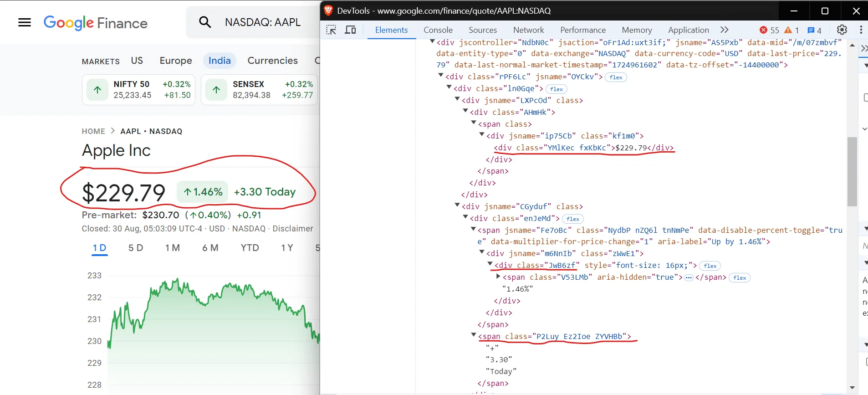
Task: Click the blue issues message counter
Action: coord(811,30)
